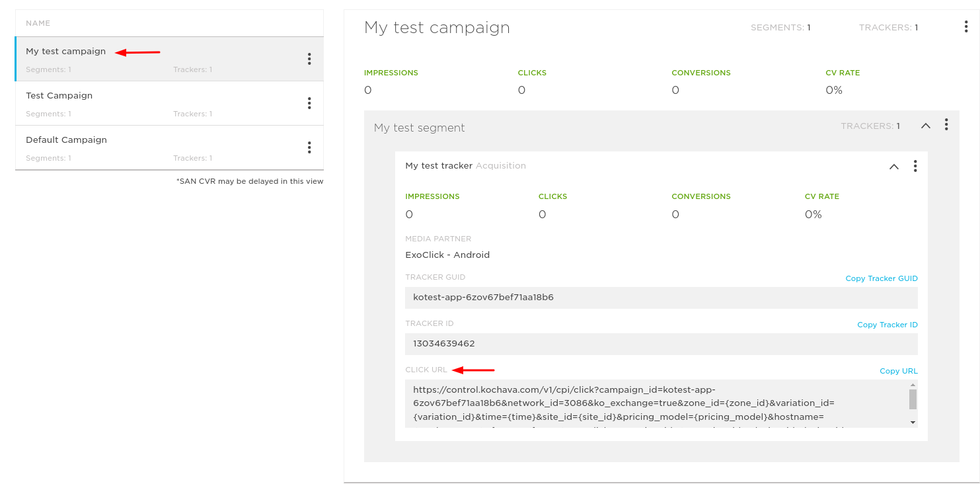Open My test segment options menu
Viewport: 980px width, 484px height.
pos(946,124)
